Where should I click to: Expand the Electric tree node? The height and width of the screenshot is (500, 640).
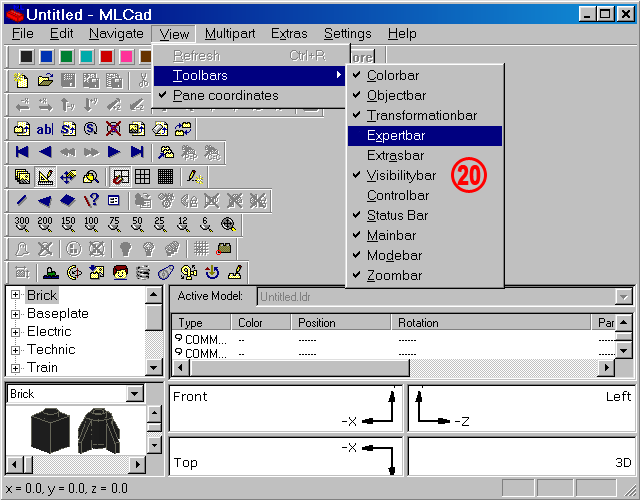point(16,332)
